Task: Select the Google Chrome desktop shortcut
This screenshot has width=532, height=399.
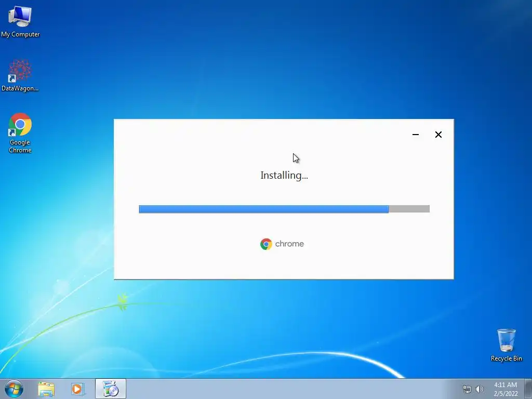Action: tap(20, 133)
